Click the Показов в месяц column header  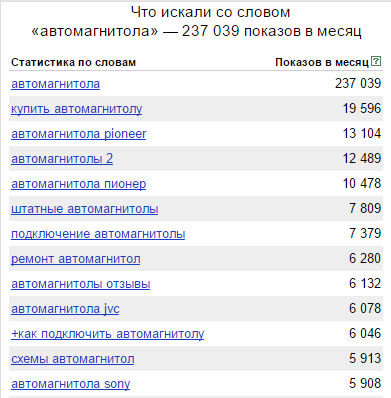[x=322, y=62]
